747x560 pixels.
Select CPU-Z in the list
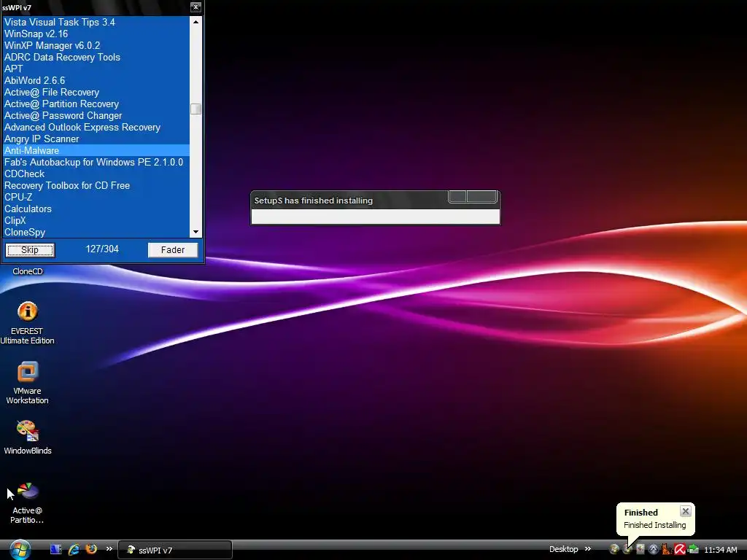(96, 197)
